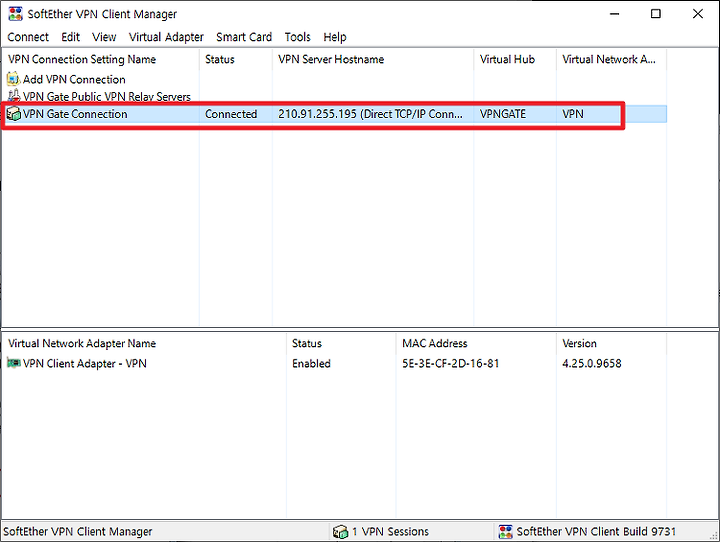720x542 pixels.
Task: Select Add VPN Connection entry
Action: [x=74, y=79]
